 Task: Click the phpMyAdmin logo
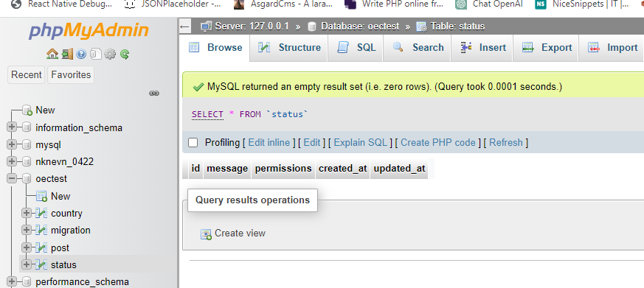coord(89,30)
